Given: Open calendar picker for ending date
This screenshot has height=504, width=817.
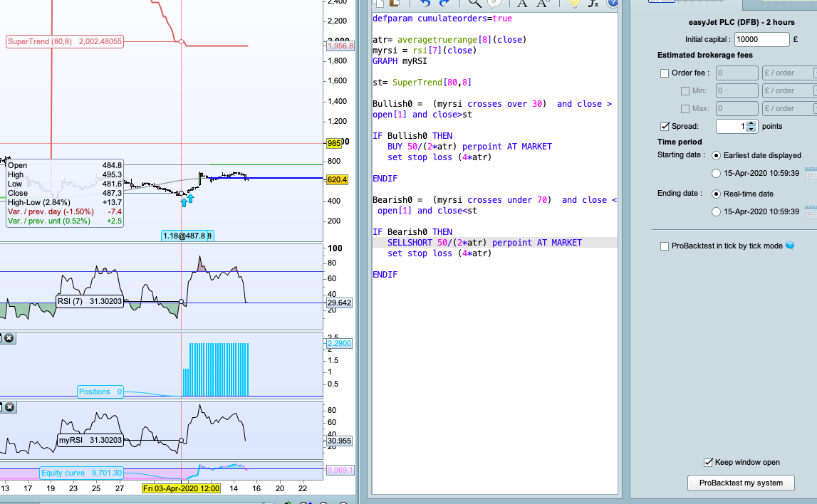Looking at the screenshot, I should 810,211.
